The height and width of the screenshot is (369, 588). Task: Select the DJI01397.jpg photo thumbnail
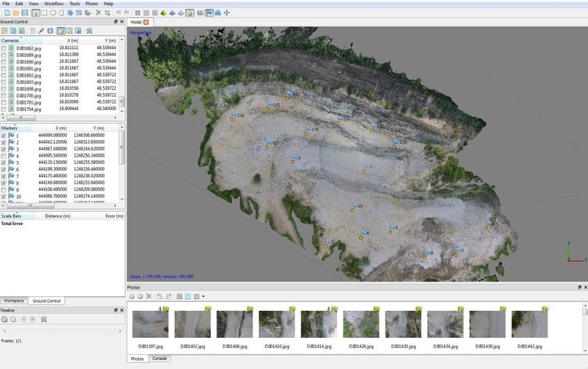pyautogui.click(x=150, y=324)
